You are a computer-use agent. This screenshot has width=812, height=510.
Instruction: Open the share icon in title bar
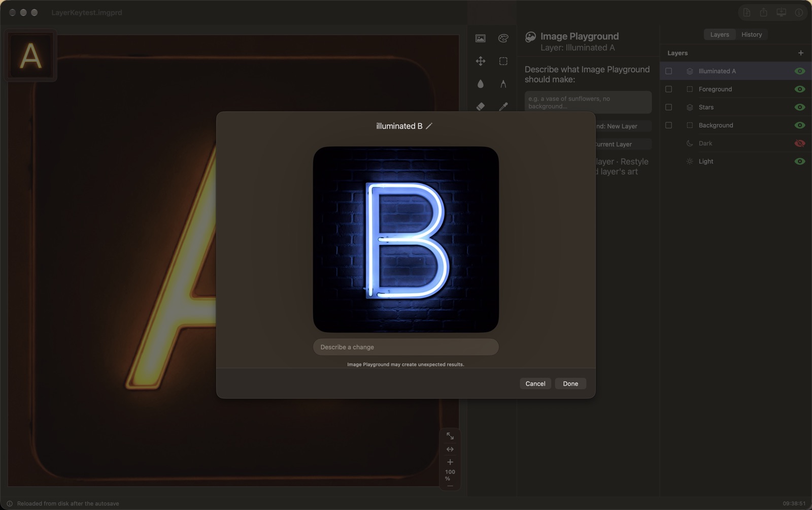coord(763,12)
